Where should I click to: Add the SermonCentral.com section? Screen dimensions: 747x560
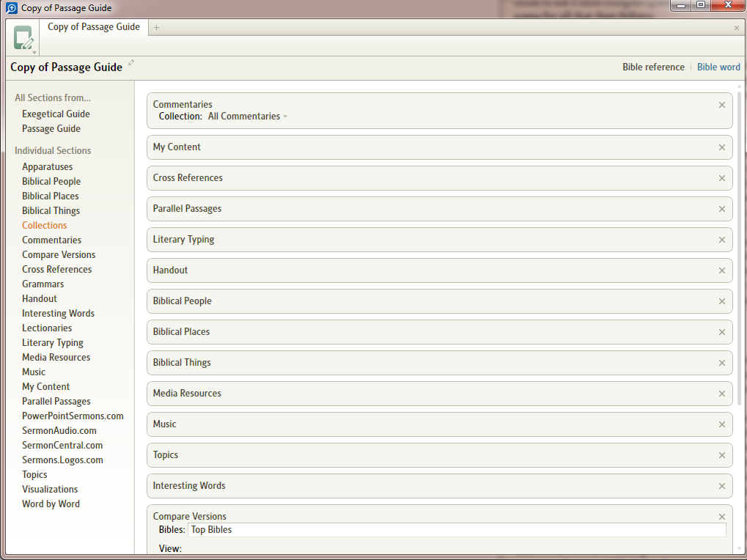tap(62, 445)
